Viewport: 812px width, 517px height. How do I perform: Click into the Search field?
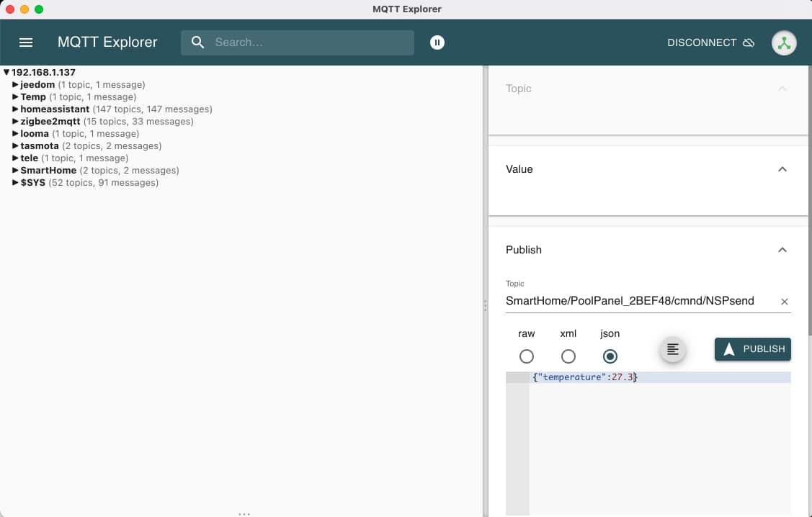[x=298, y=42]
